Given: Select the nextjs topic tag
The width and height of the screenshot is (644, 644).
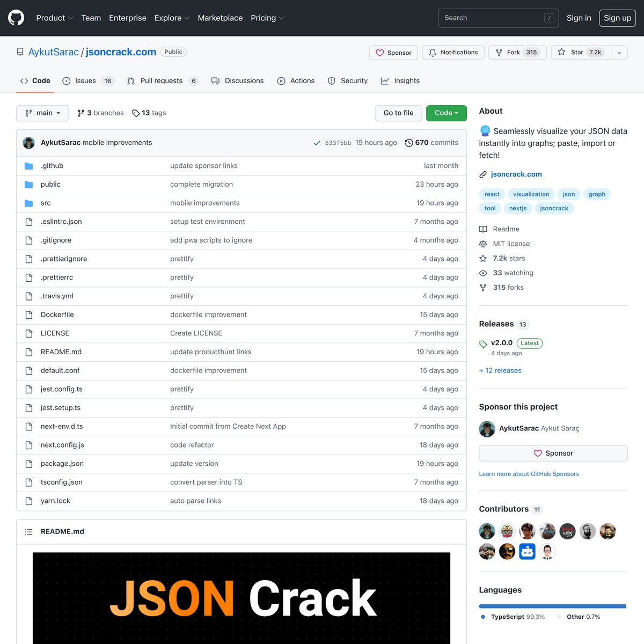Looking at the screenshot, I should (x=518, y=208).
